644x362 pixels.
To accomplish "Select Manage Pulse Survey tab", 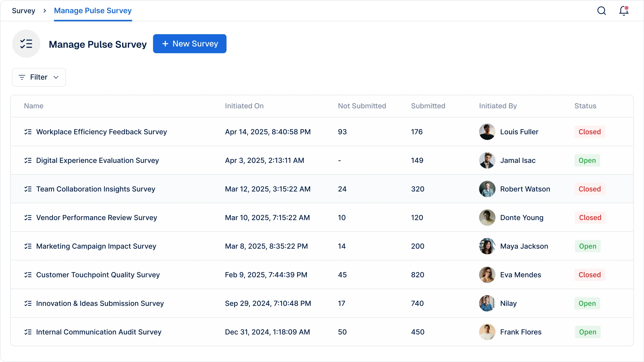I will pyautogui.click(x=93, y=11).
